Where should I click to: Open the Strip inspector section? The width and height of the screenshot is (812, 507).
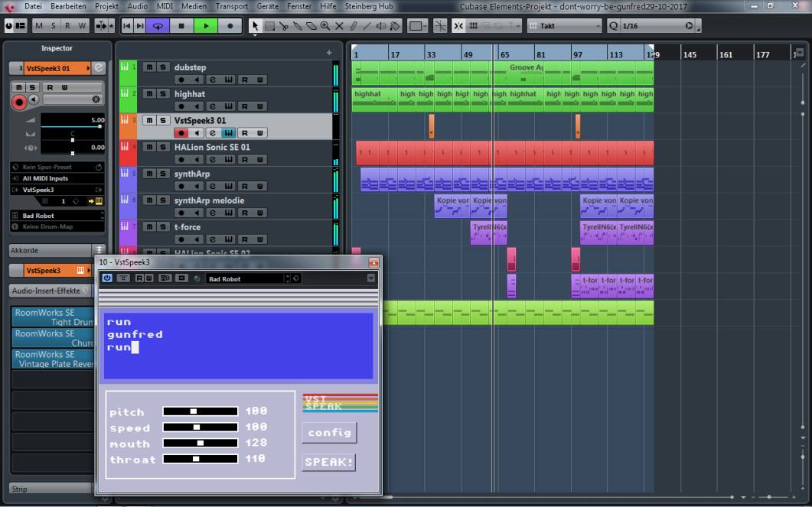(x=52, y=489)
